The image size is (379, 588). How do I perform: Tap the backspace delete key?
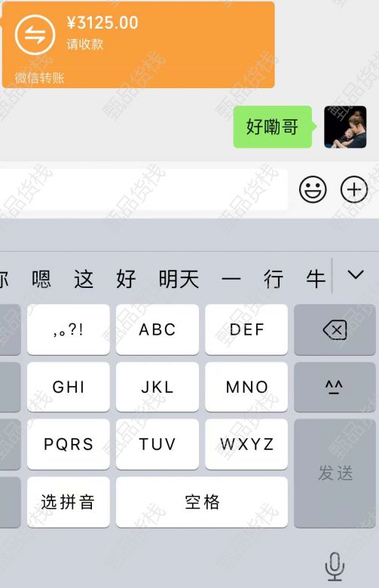pos(335,329)
